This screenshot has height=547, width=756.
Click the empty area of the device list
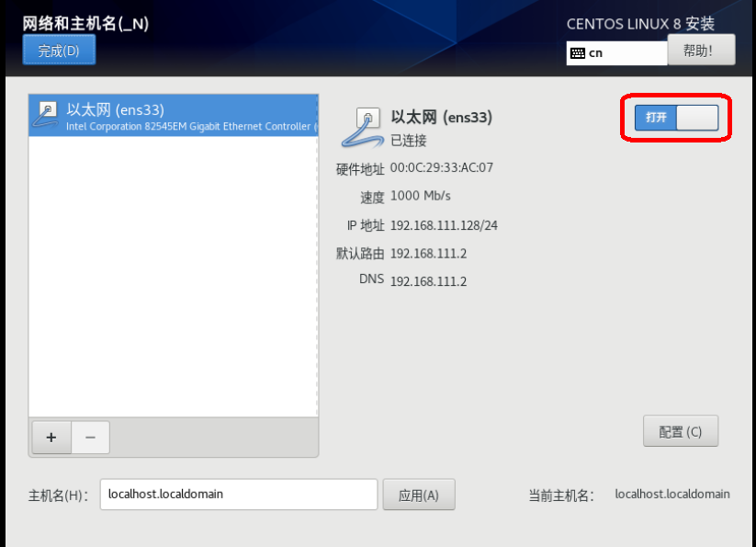174,277
